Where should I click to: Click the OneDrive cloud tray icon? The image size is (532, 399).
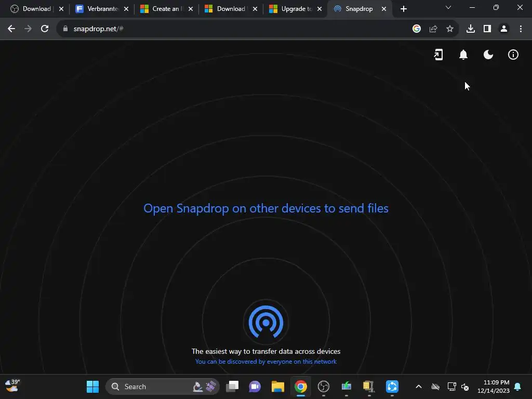pyautogui.click(x=435, y=387)
